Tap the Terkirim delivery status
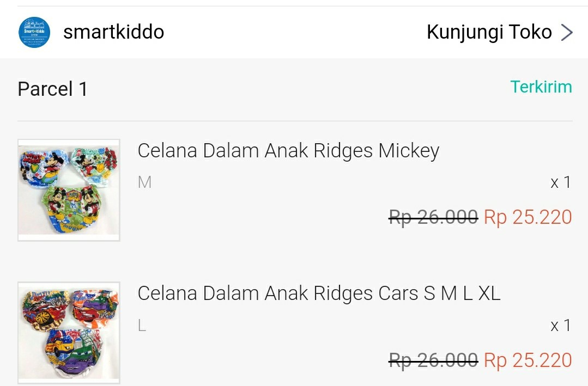The height and width of the screenshot is (386, 588). (x=541, y=87)
